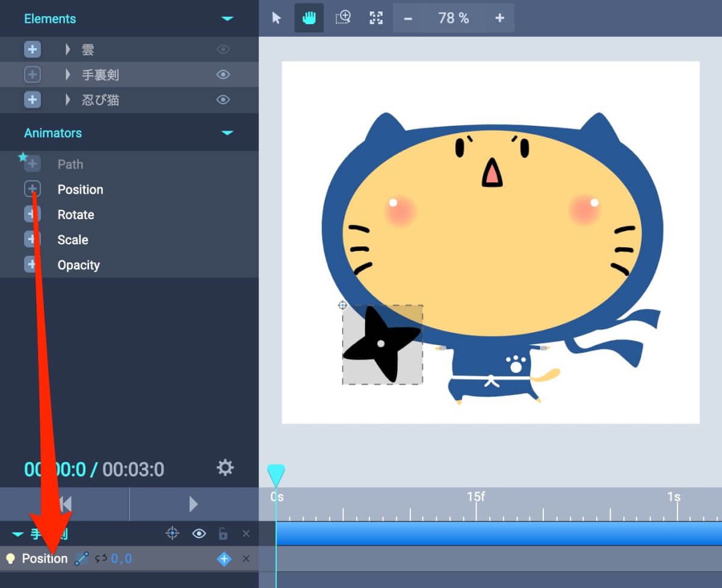Click Position motion path icon
This screenshot has height=588, width=722.
pyautogui.click(x=81, y=559)
